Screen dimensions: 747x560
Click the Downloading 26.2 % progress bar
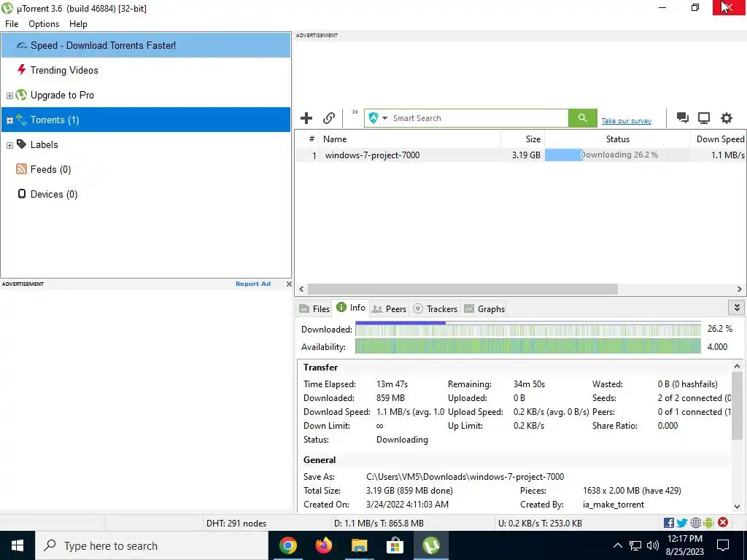tap(617, 155)
